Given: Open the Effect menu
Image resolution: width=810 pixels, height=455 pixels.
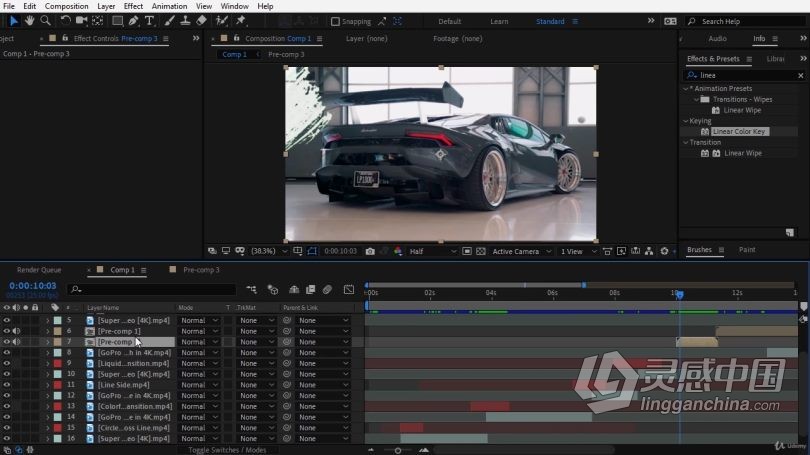Looking at the screenshot, I should pyautogui.click(x=133, y=6).
